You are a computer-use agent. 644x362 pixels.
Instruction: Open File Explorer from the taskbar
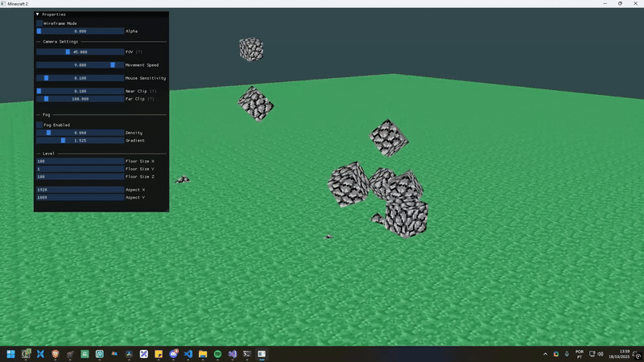pos(203,354)
